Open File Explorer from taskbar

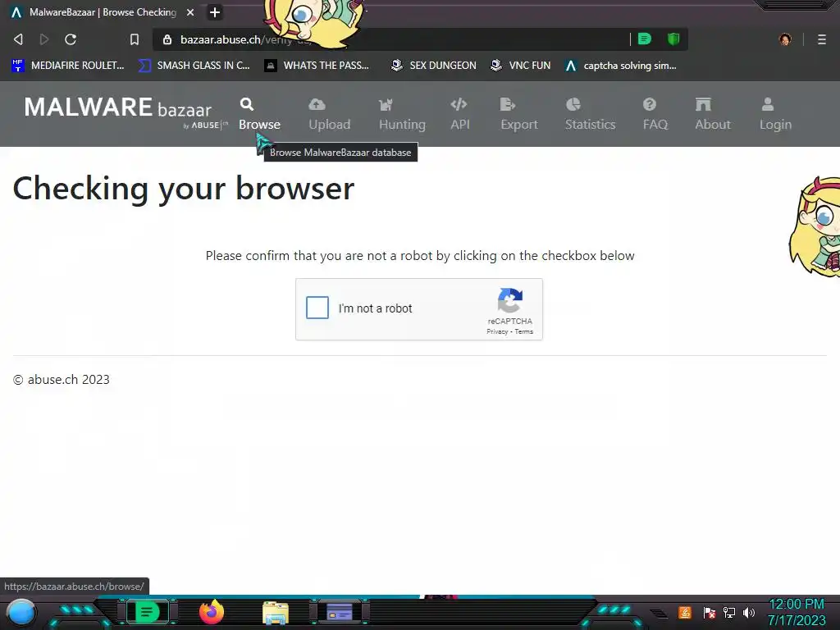[x=276, y=613]
